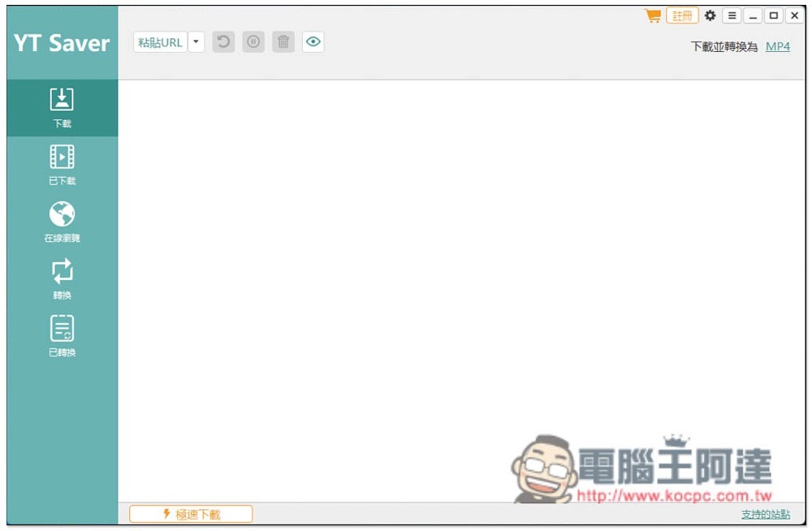Click the YT Saver logo title

tap(63, 43)
